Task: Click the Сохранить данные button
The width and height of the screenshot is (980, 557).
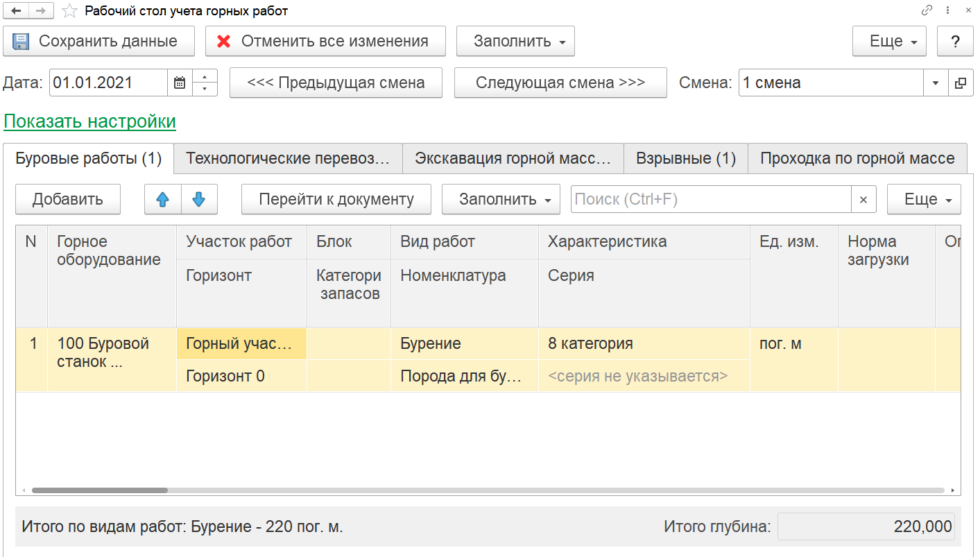Action: [98, 41]
